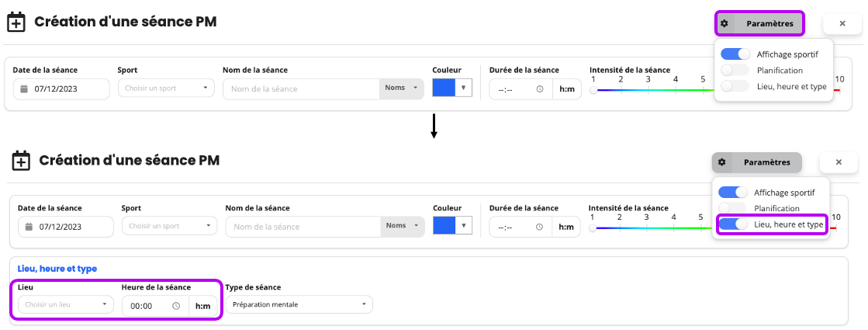Close the top session creation panel with X
This screenshot has width=868, height=330.
pos(842,24)
